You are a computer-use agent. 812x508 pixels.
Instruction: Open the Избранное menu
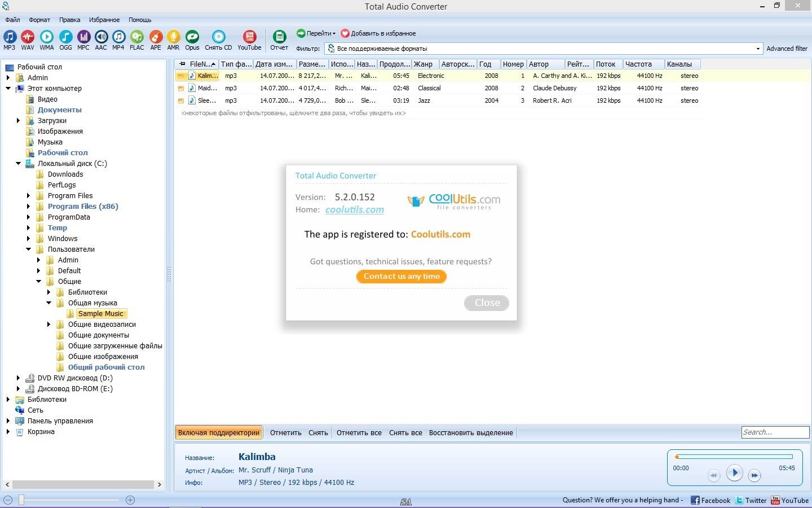click(104, 20)
